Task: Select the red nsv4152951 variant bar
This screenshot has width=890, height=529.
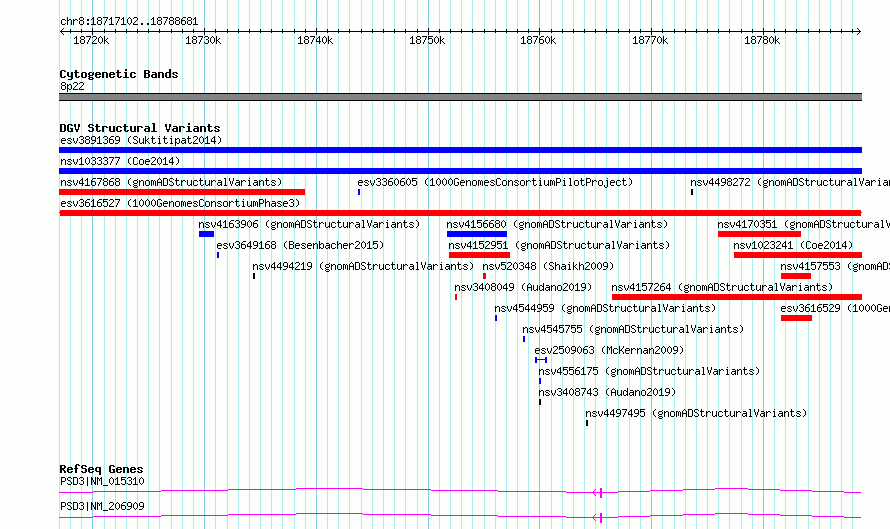Action: (x=480, y=255)
